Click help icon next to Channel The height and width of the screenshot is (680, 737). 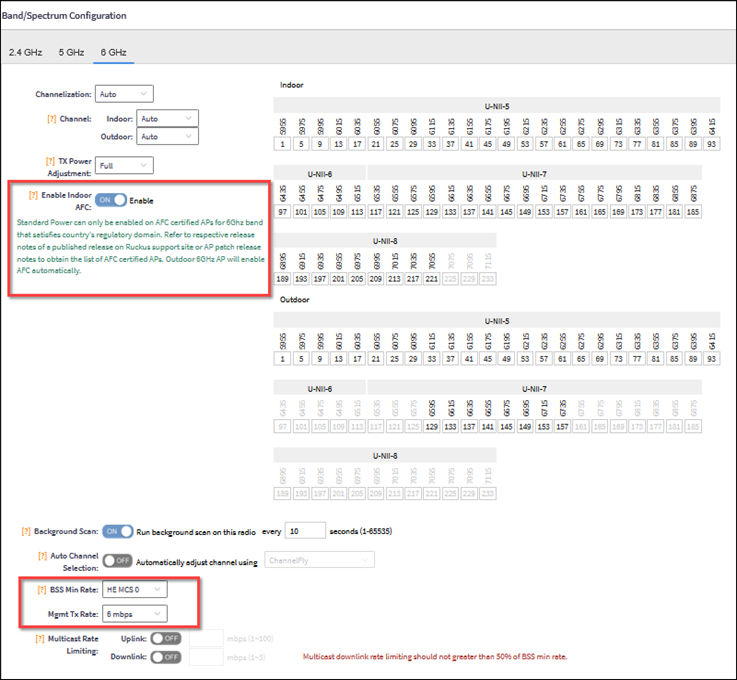coord(52,119)
